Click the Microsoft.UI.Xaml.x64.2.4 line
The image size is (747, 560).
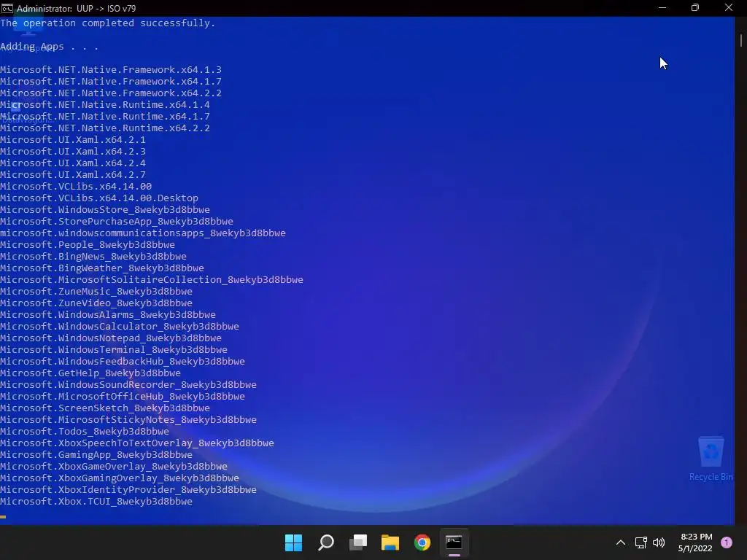[x=73, y=163]
